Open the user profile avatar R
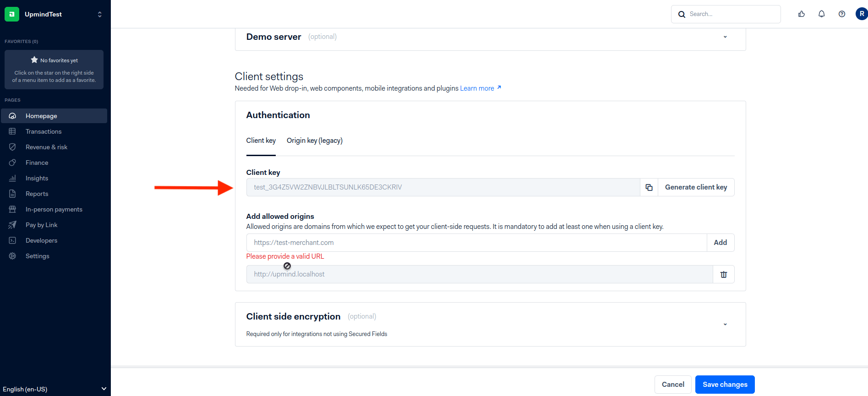Image resolution: width=868 pixels, height=396 pixels. (x=862, y=14)
